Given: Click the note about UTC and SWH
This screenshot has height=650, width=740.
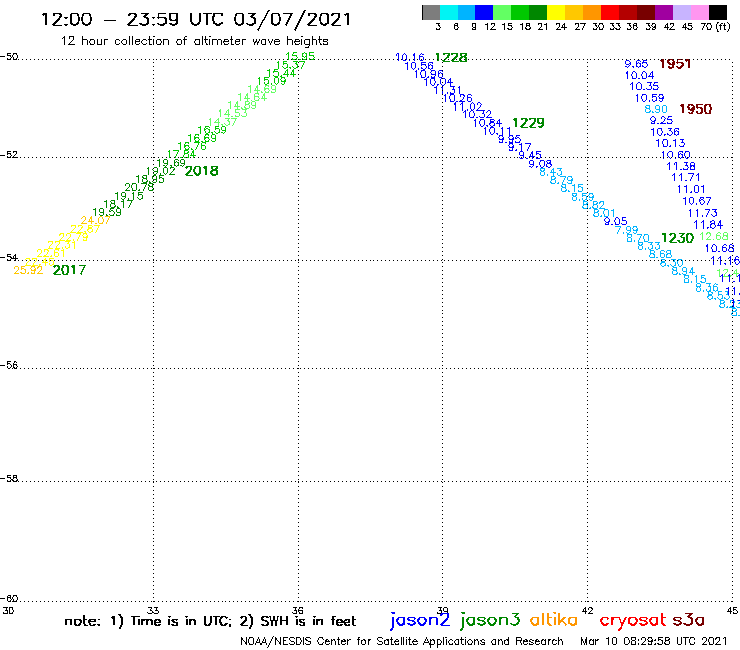Looking at the screenshot, I should tap(210, 621).
